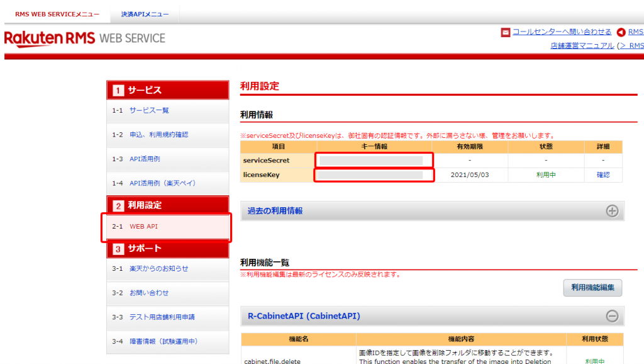Viewport: 644px width, 364px height.
Task: Click the red back-arrow icon beside RMS
Action: coord(621,32)
